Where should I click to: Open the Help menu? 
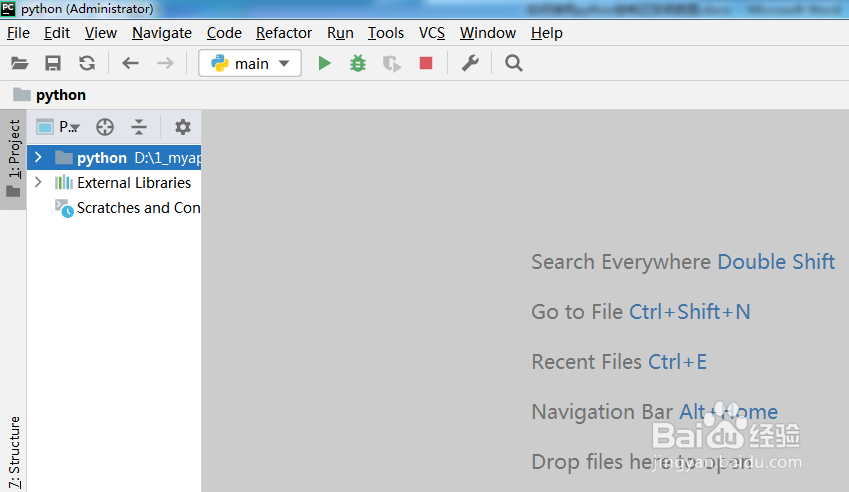(x=546, y=33)
